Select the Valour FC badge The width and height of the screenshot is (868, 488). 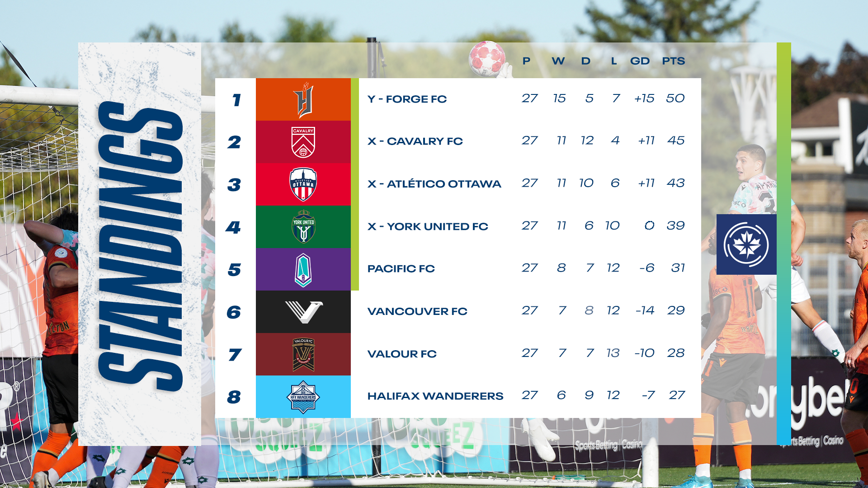coord(303,355)
